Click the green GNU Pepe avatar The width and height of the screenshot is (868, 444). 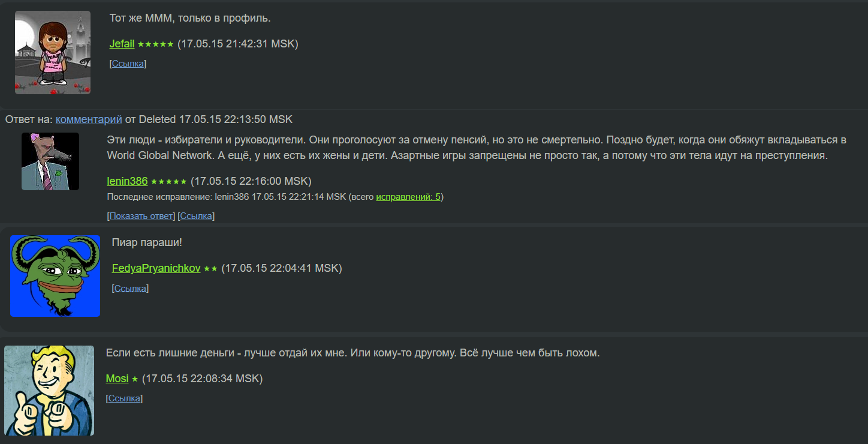[x=55, y=276]
